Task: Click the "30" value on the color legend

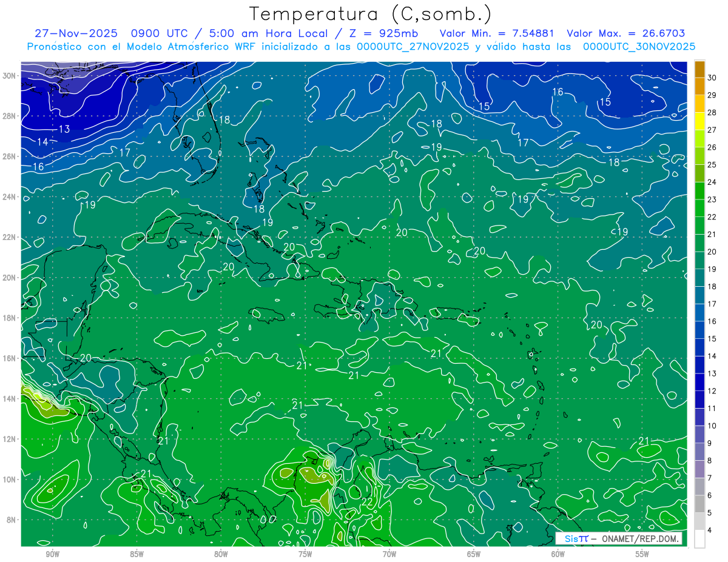Action: coord(712,78)
